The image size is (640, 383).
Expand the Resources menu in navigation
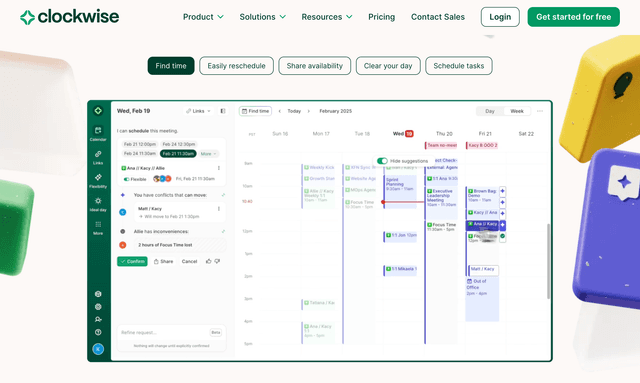click(327, 17)
